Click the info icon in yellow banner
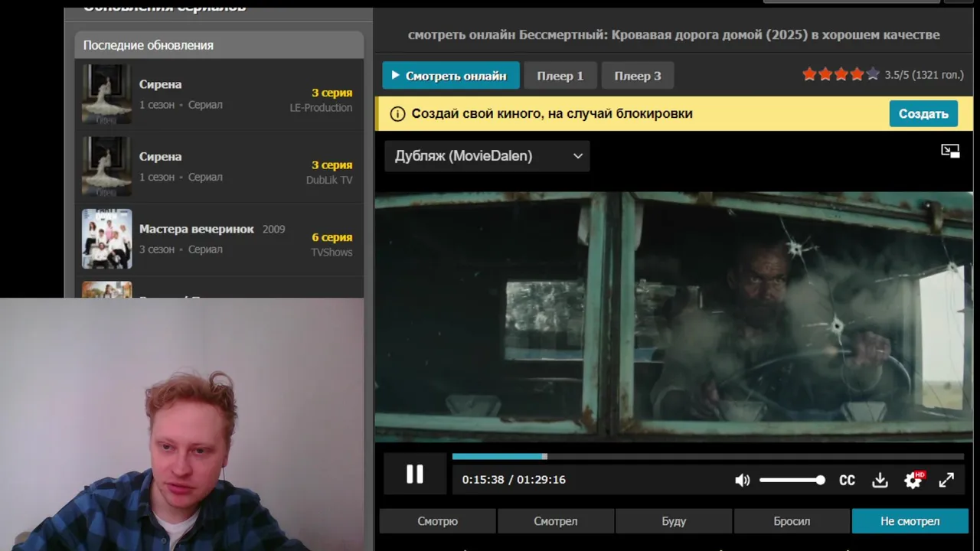The image size is (980, 551). [x=397, y=114]
